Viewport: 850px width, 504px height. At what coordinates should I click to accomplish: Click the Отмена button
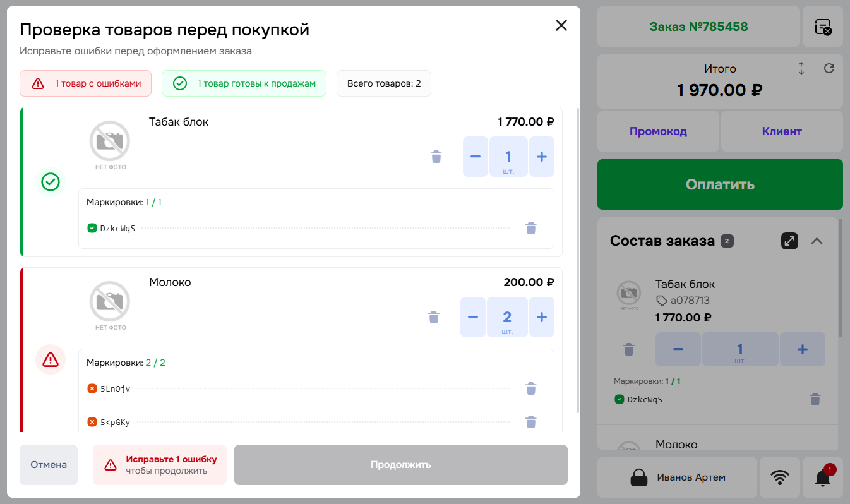point(49,465)
